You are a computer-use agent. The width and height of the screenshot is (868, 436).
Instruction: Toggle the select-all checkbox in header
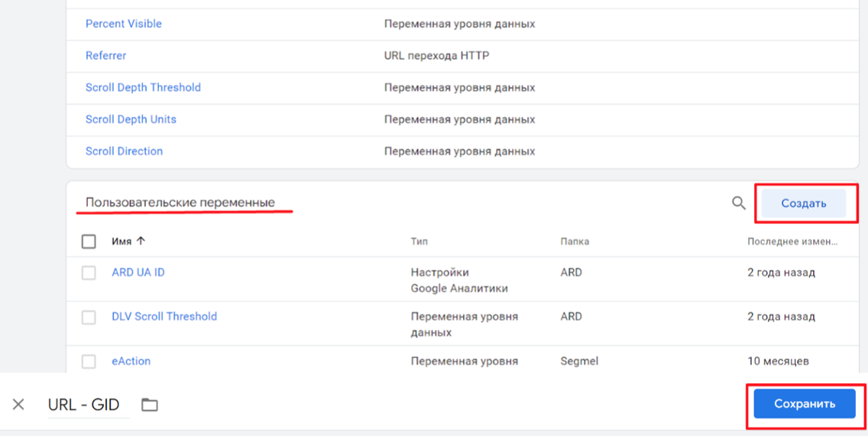[x=89, y=242]
